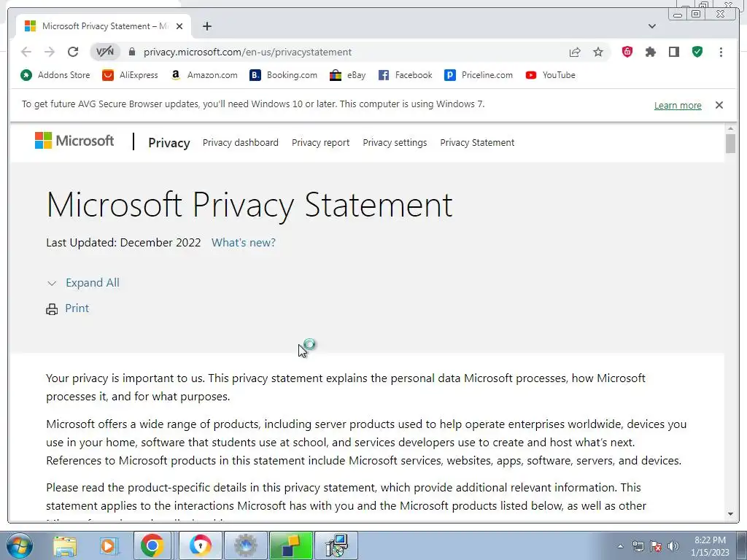The image size is (747, 560).
Task: Dismiss the AVG update notification bar
Action: 719,105
